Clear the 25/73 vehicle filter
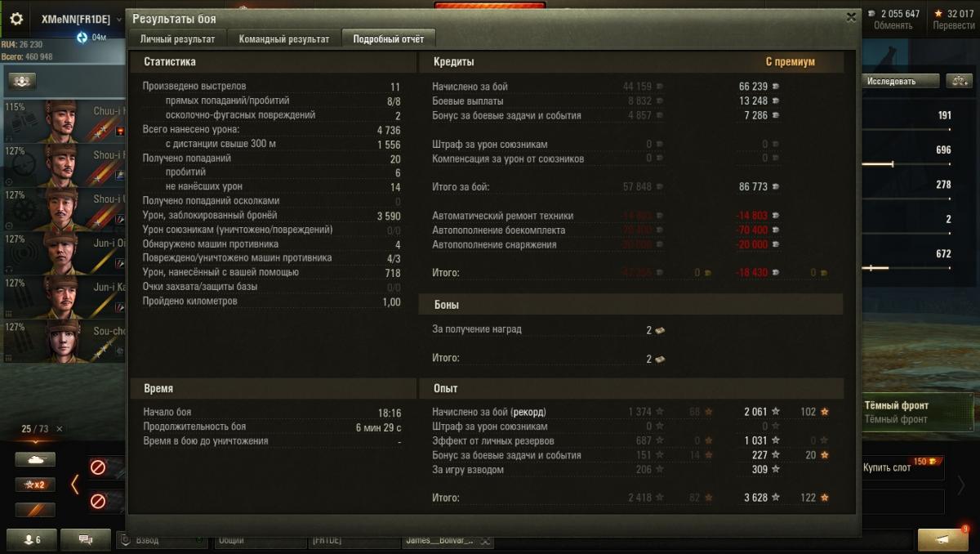The width and height of the screenshot is (980, 554). [59, 429]
